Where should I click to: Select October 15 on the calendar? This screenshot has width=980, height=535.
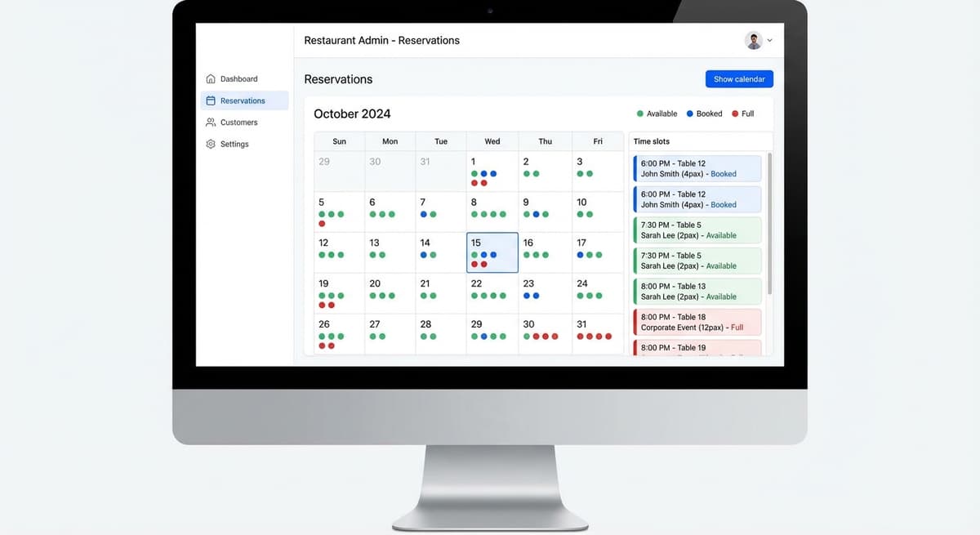(492, 252)
